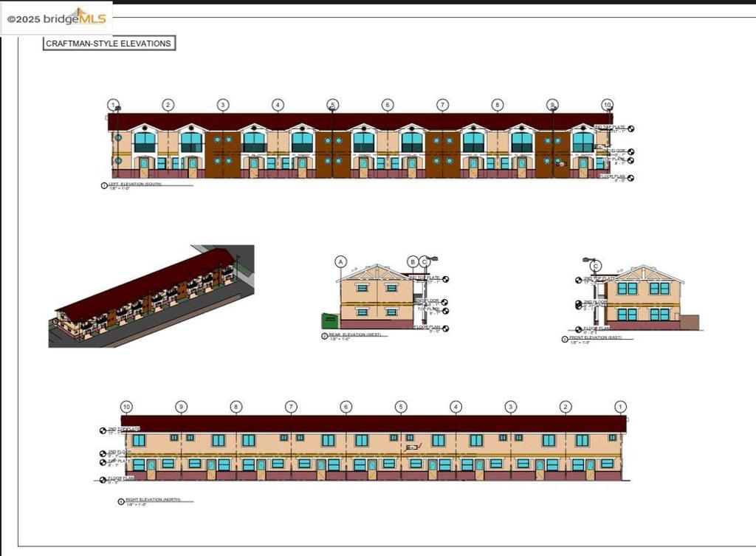Click section marker C above the front elevation
This screenshot has height=556, width=756.
tap(596, 266)
